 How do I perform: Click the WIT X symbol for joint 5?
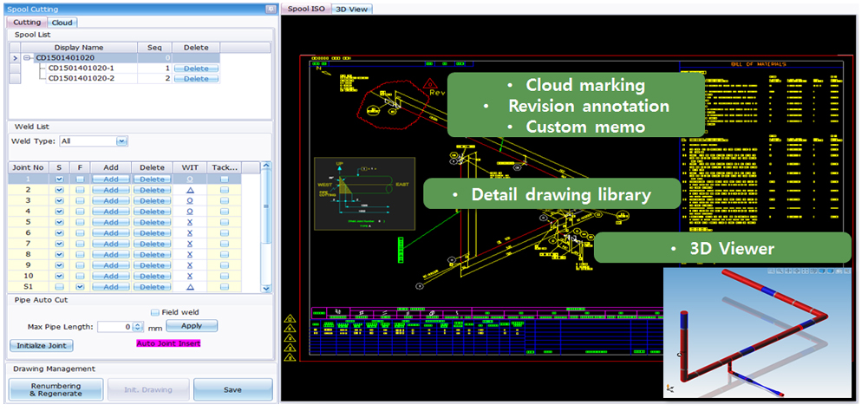(x=190, y=222)
